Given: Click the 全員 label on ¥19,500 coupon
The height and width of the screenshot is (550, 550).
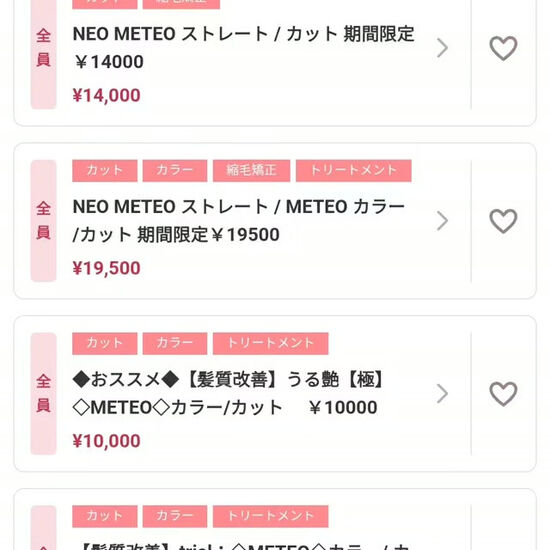Looking at the screenshot, I should pyautogui.click(x=43, y=221).
